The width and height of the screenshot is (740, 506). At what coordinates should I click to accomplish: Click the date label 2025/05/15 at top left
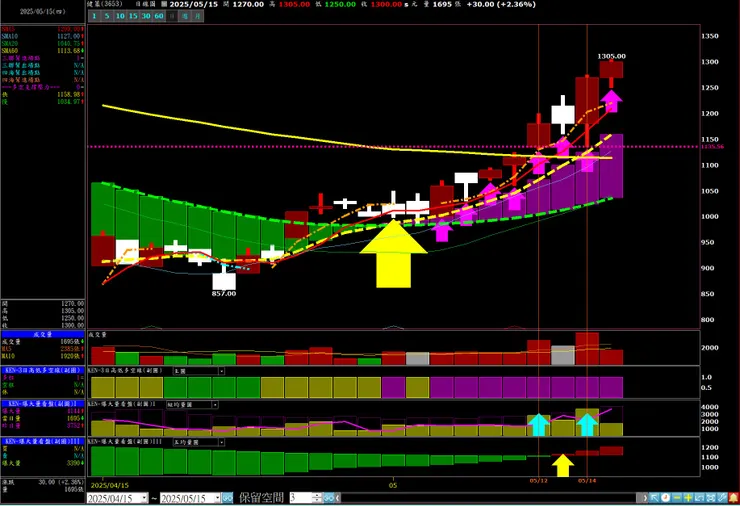pos(42,11)
